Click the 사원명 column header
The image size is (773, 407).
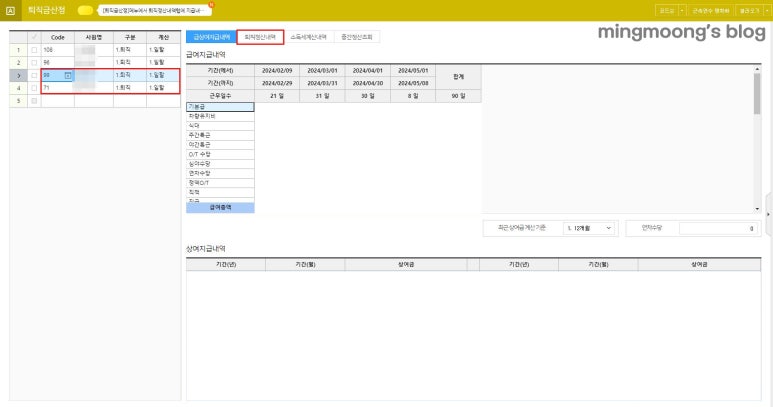pos(94,37)
